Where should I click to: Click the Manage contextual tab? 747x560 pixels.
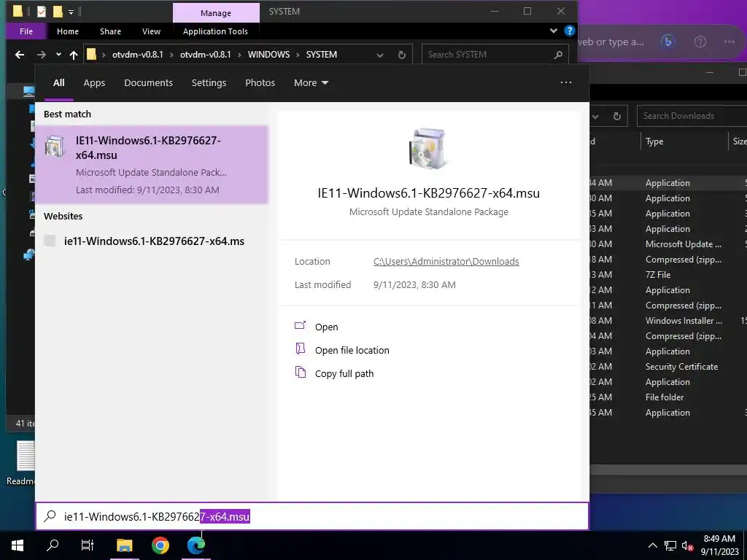216,13
